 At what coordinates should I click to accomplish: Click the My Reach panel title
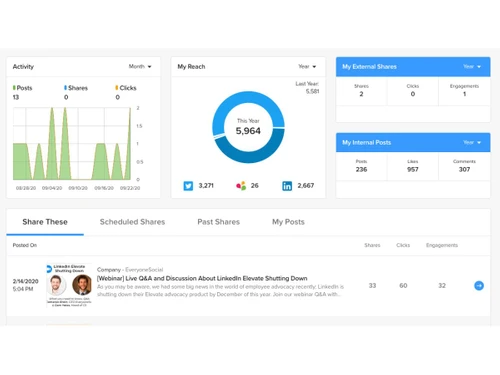click(x=191, y=67)
